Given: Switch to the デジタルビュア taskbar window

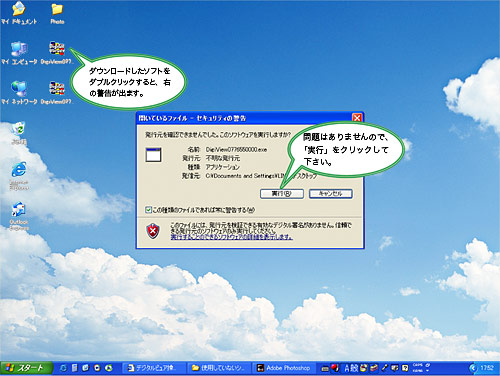Looking at the screenshot, I should click(x=153, y=368).
